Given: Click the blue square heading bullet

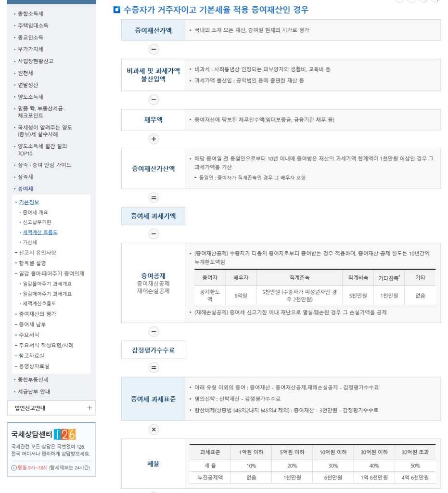Looking at the screenshot, I should coord(117,10).
